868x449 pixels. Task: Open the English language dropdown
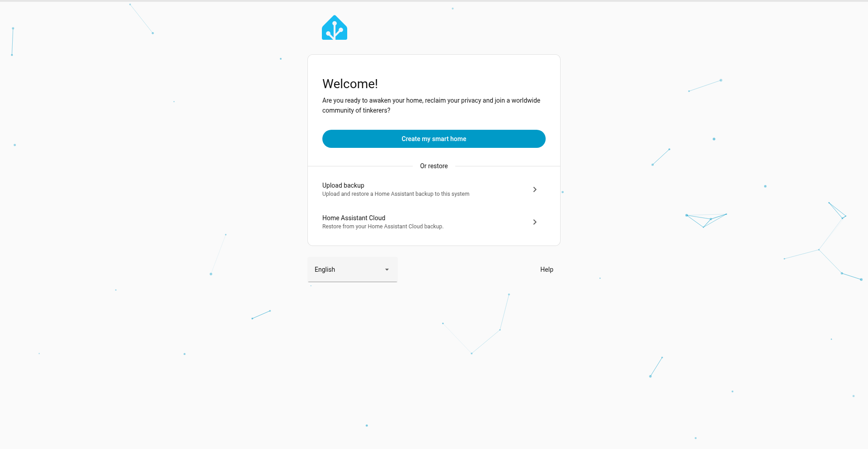point(352,269)
